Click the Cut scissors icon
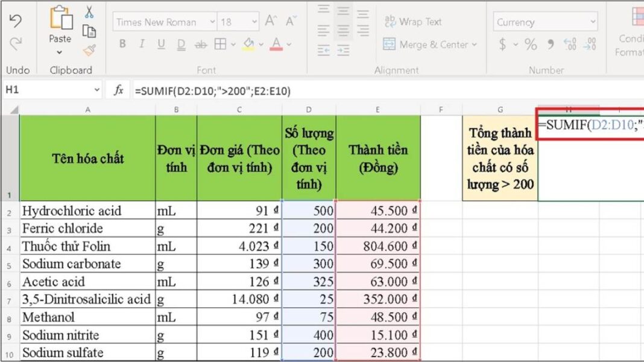Image resolution: width=644 pixels, height=362 pixels. click(89, 12)
